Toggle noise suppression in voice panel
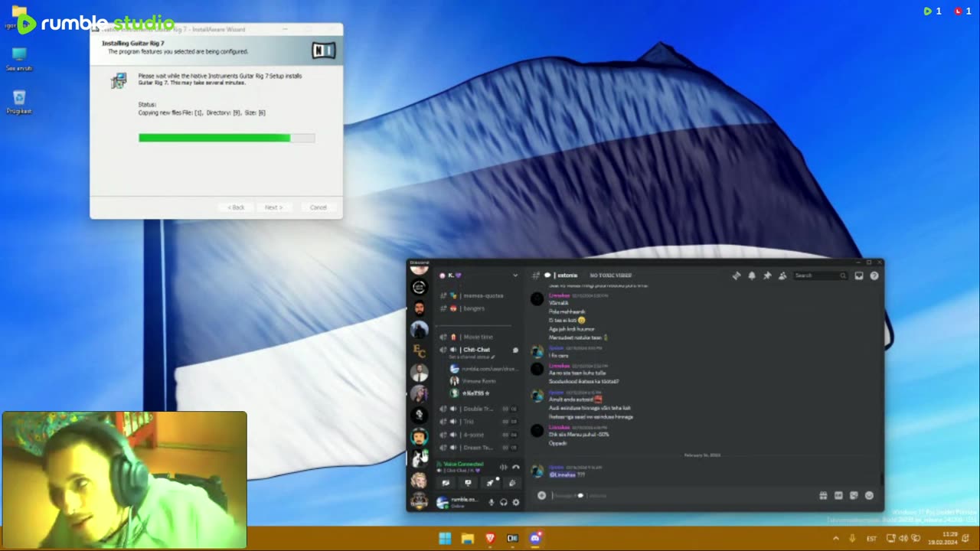 (x=503, y=467)
